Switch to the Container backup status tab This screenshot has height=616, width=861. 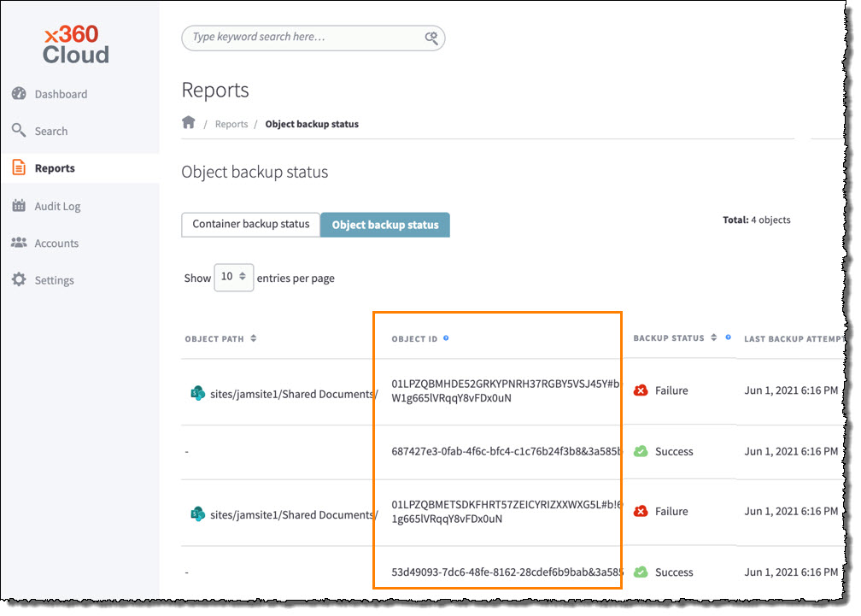click(250, 224)
